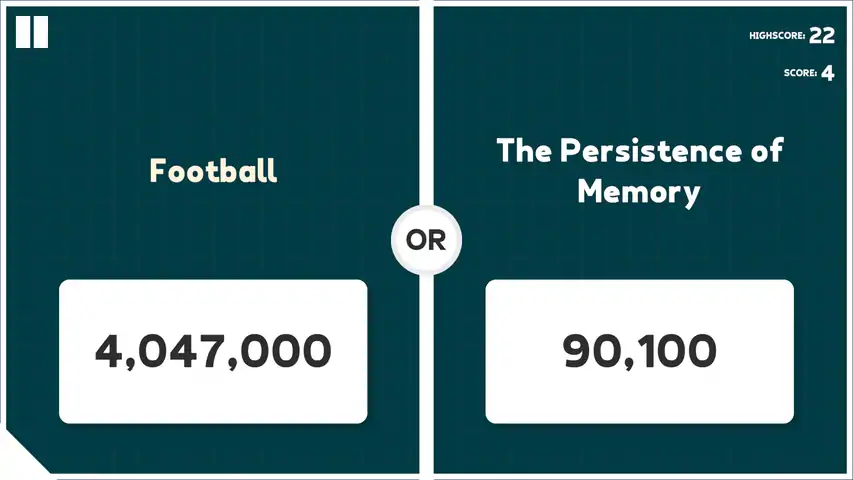The height and width of the screenshot is (480, 853).
Task: Click the current score value 4
Action: click(x=828, y=73)
